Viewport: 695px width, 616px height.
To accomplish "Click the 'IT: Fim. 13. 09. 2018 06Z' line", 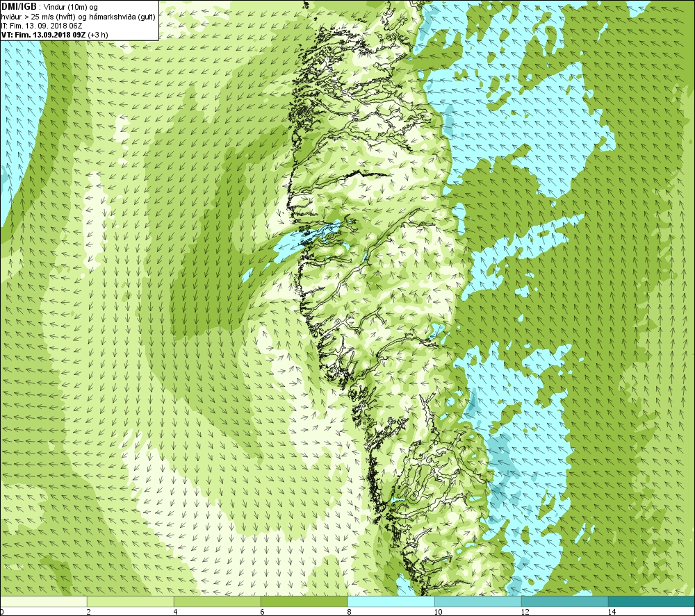I will pyautogui.click(x=41, y=26).
